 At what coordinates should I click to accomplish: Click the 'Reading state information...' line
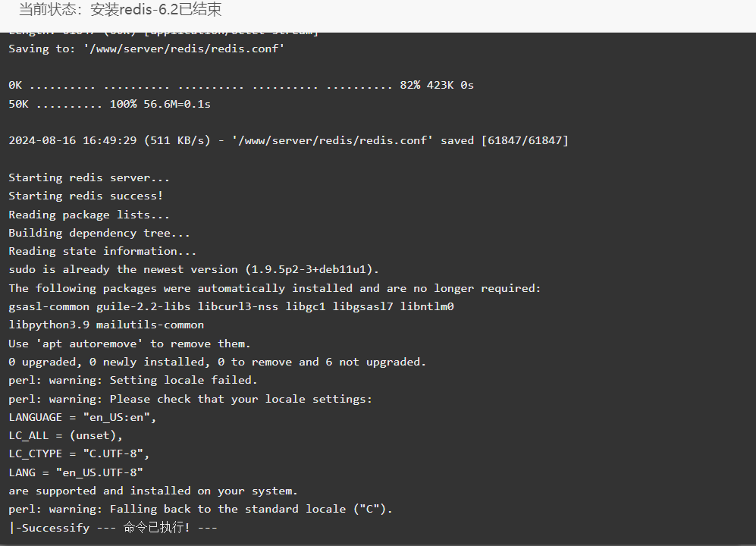pos(102,251)
